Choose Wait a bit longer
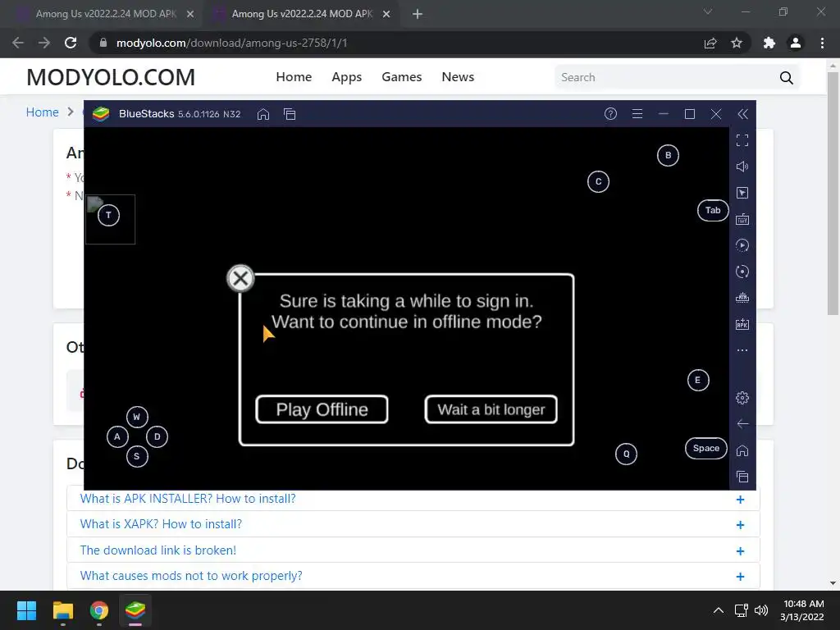The width and height of the screenshot is (840, 630). (x=491, y=410)
